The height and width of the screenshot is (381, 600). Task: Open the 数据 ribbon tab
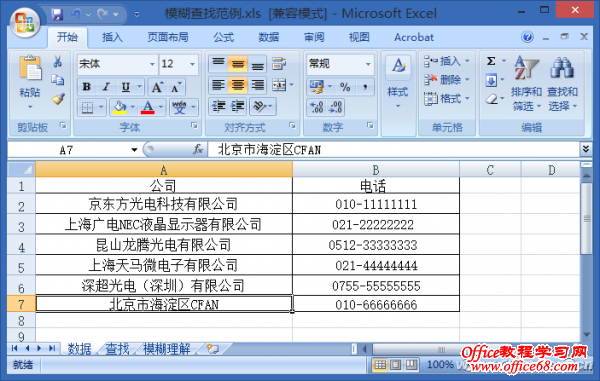[268, 37]
